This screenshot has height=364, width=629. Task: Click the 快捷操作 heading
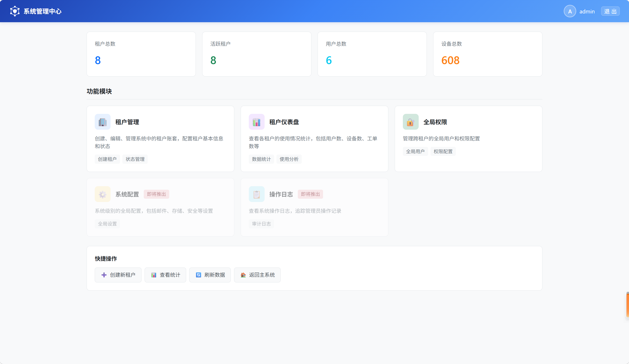pos(106,259)
